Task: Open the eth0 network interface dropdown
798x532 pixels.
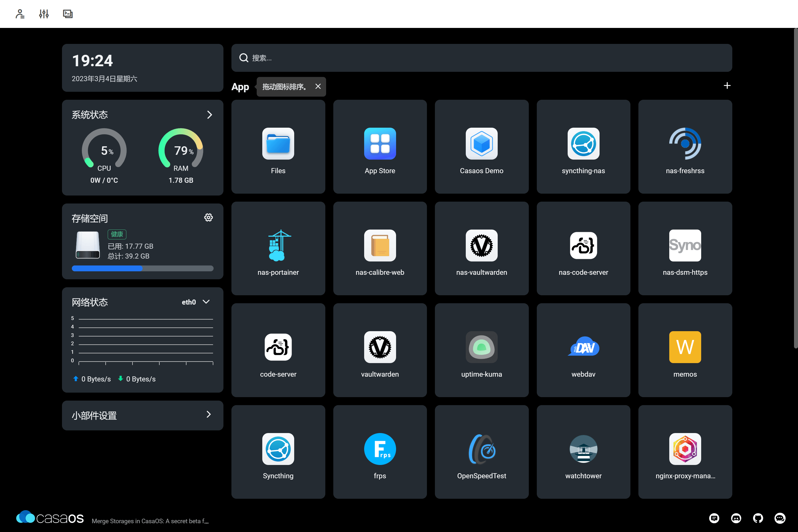Action: tap(196, 302)
